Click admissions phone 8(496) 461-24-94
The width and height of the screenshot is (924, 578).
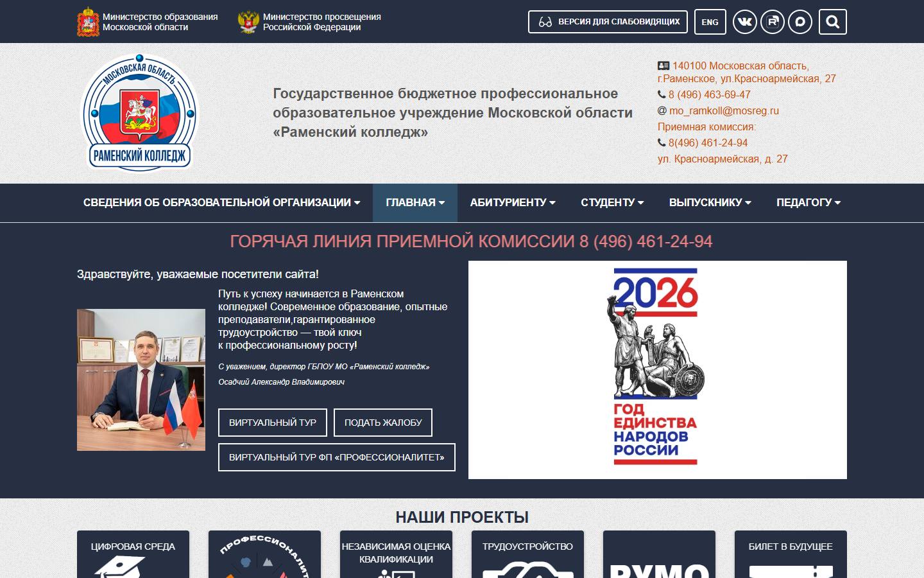click(708, 143)
